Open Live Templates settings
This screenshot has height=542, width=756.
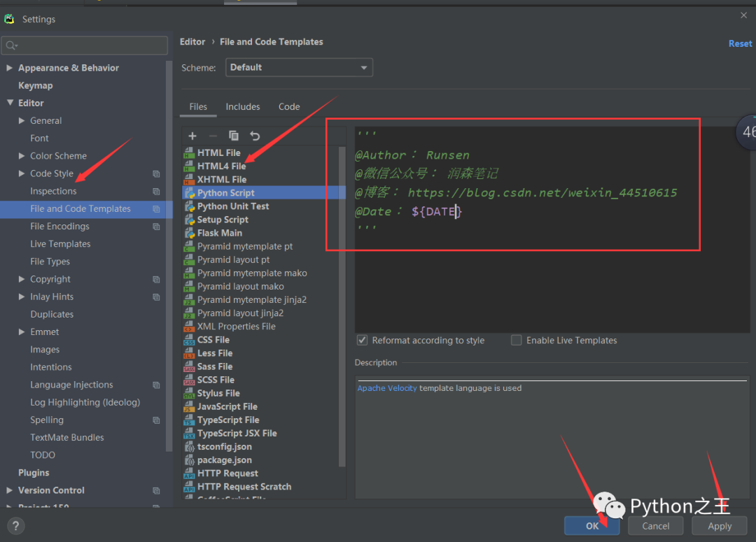pos(60,244)
